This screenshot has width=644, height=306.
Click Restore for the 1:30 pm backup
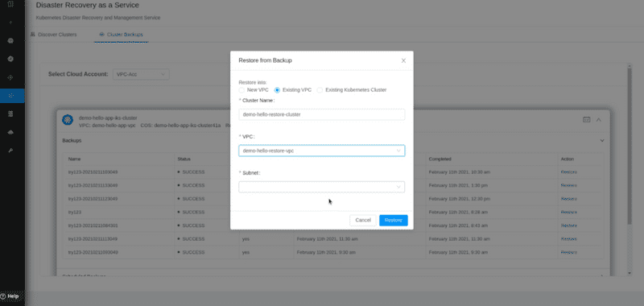pyautogui.click(x=569, y=185)
